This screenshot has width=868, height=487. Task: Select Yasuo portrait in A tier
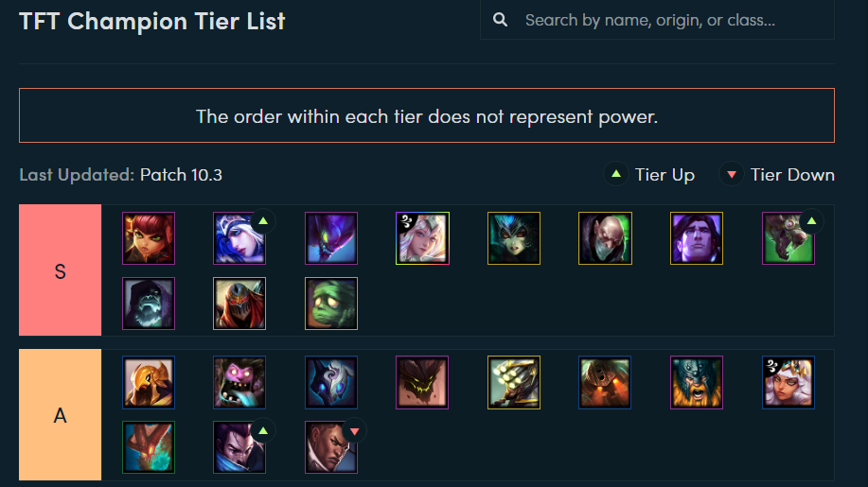coord(239,447)
